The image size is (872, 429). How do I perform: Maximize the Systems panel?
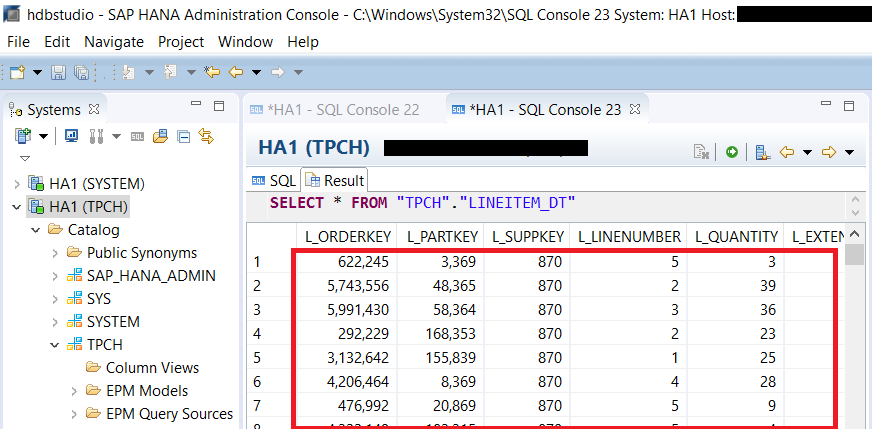click(219, 106)
